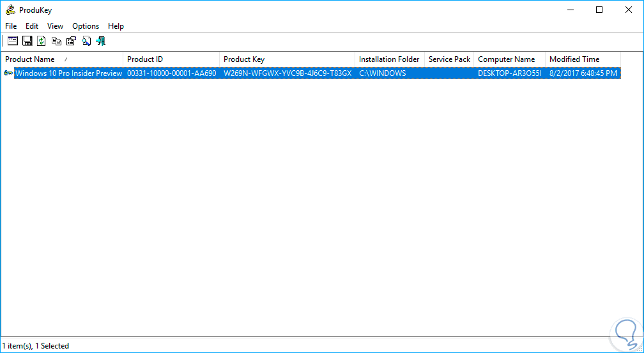Viewport: 644px width, 353px height.
Task: Click computer name DESKTOP-AR3O55I
Action: (x=509, y=73)
